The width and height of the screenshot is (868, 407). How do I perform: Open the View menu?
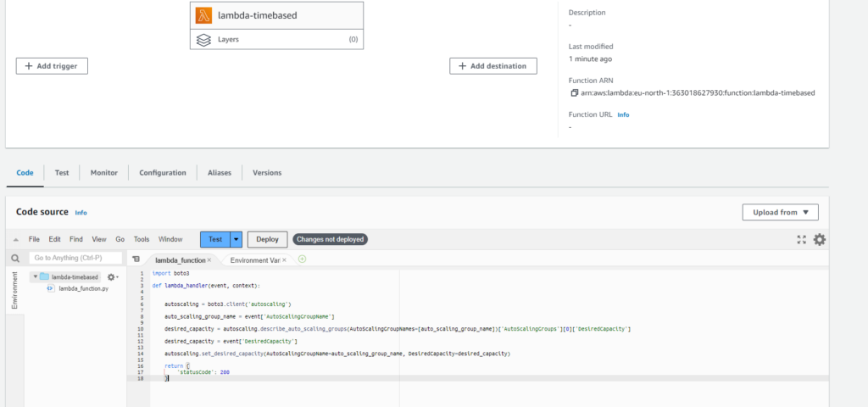point(99,239)
